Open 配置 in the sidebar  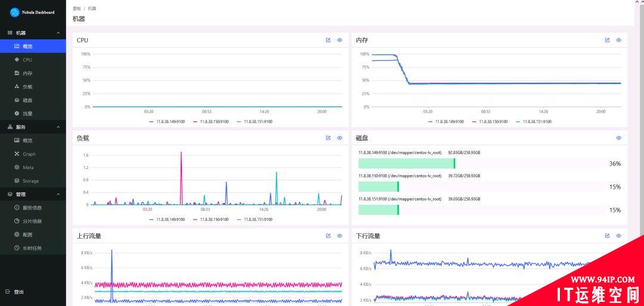pyautogui.click(x=33, y=235)
